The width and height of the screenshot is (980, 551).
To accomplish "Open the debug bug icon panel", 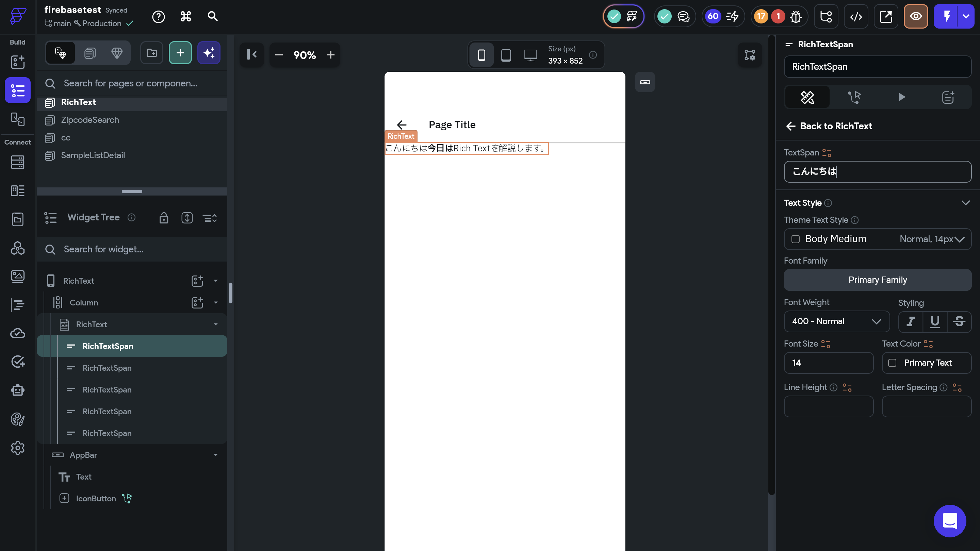I will tap(796, 16).
